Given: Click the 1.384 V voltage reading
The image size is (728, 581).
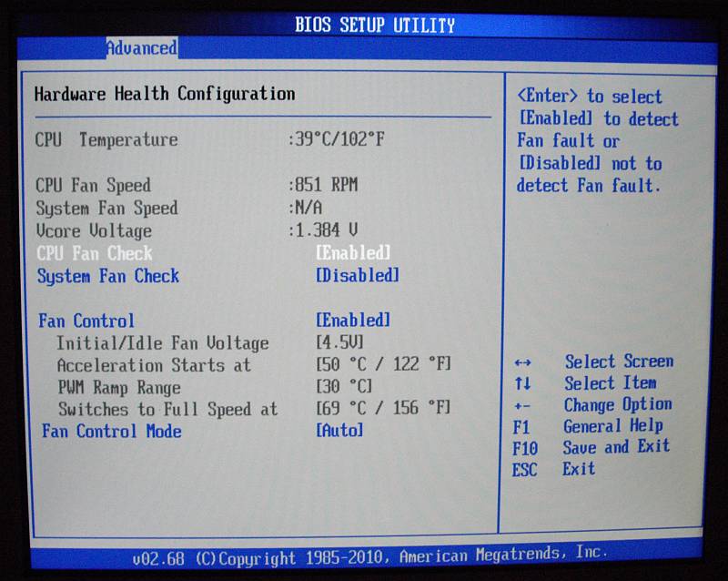Looking at the screenshot, I should click(x=323, y=229).
